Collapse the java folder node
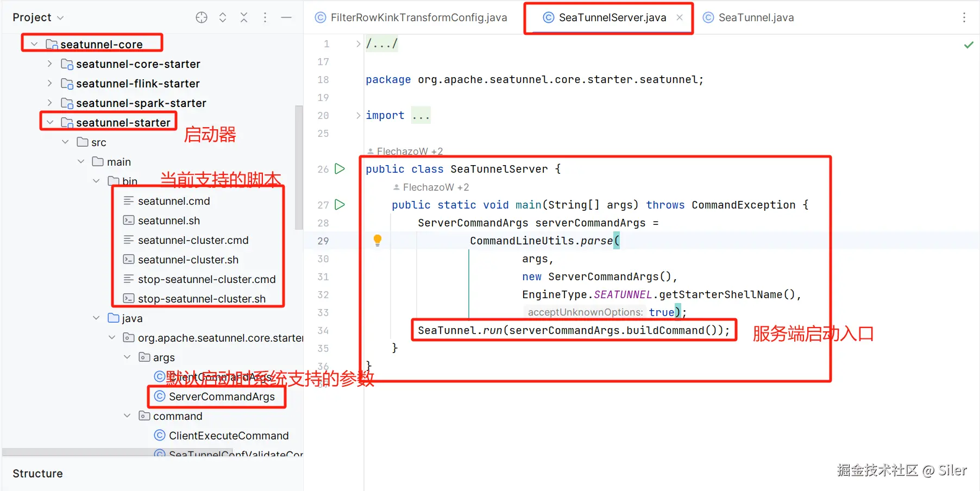 click(97, 318)
